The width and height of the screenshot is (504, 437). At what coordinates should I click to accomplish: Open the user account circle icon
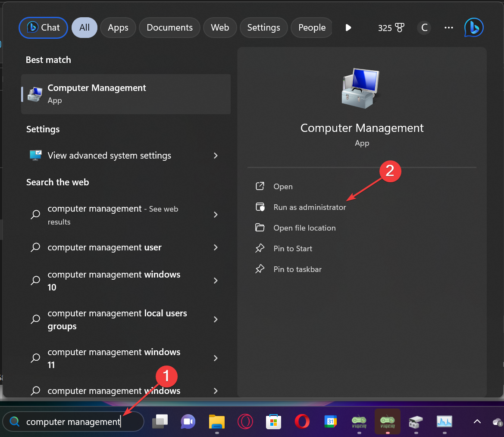424,27
